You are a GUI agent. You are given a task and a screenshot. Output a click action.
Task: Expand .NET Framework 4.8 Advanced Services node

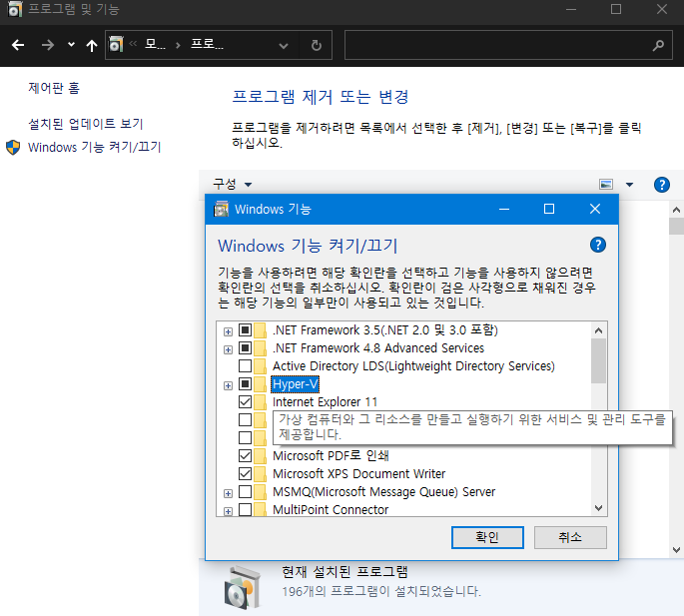pyautogui.click(x=228, y=349)
